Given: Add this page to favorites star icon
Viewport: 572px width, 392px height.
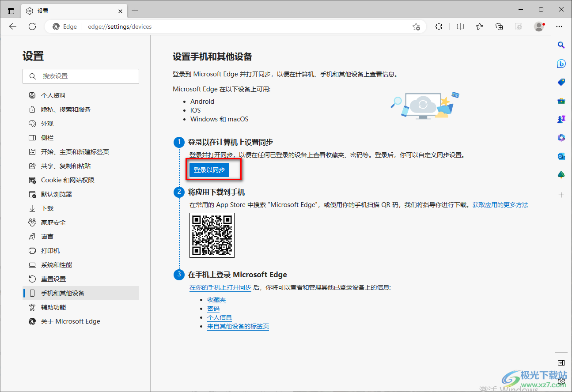Looking at the screenshot, I should [416, 26].
